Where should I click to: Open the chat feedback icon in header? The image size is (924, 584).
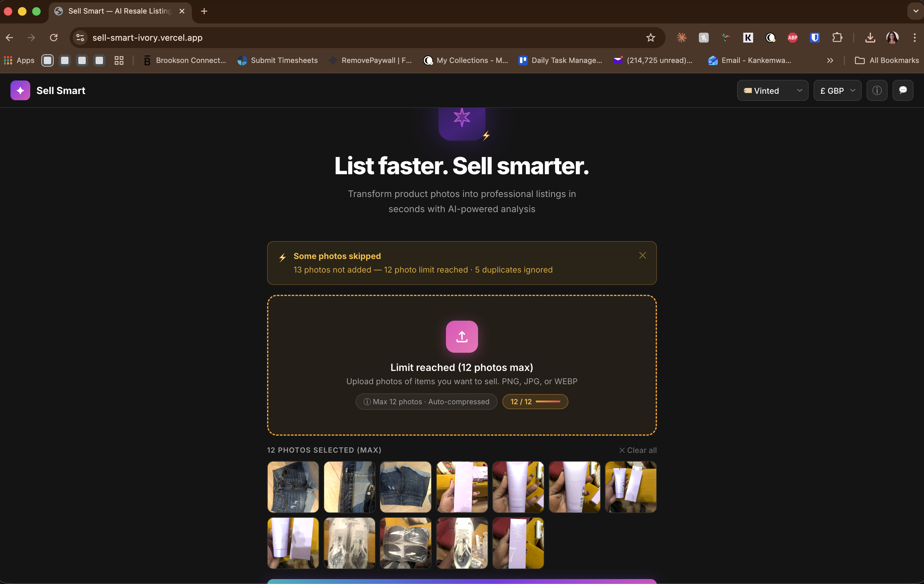pyautogui.click(x=902, y=91)
